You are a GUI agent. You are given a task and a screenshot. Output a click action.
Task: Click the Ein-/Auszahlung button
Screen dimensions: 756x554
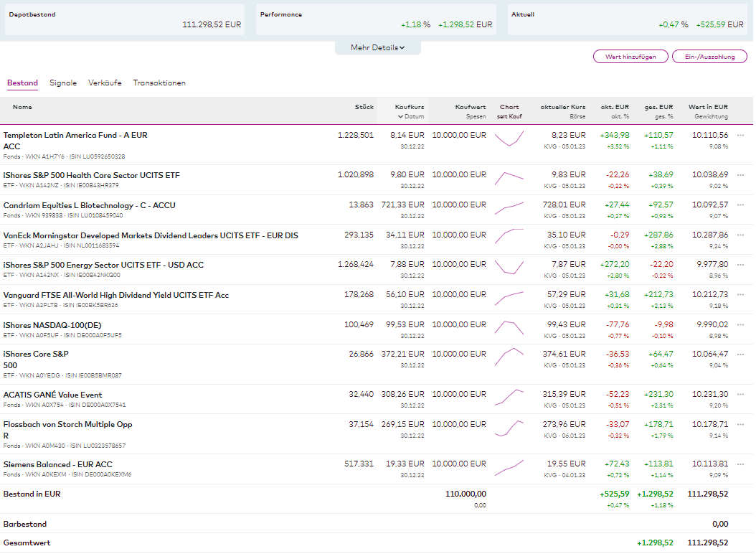pos(709,57)
